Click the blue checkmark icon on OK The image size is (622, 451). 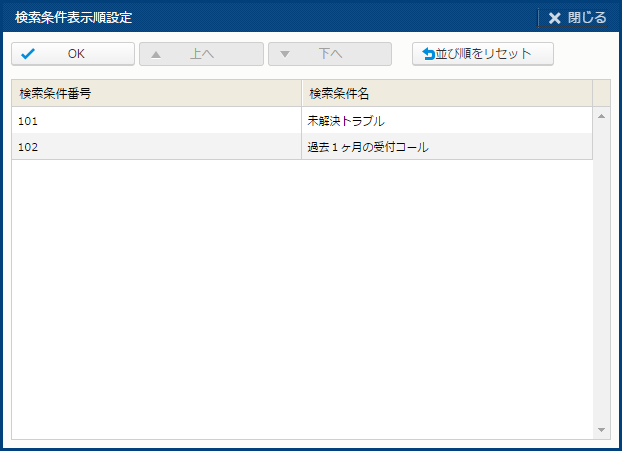coord(28,54)
